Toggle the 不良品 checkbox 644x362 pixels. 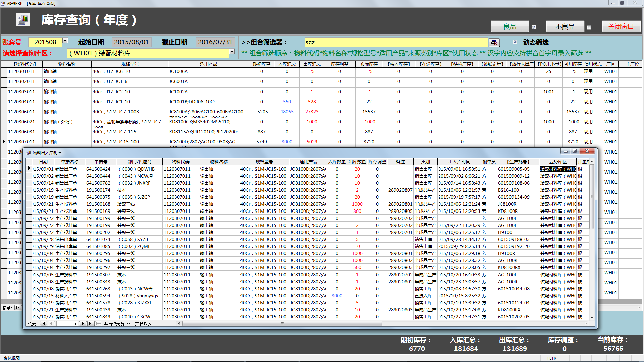pyautogui.click(x=589, y=27)
